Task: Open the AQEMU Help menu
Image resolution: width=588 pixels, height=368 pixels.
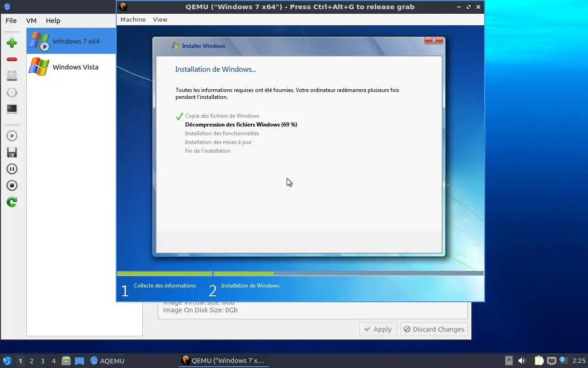Action: click(x=53, y=21)
